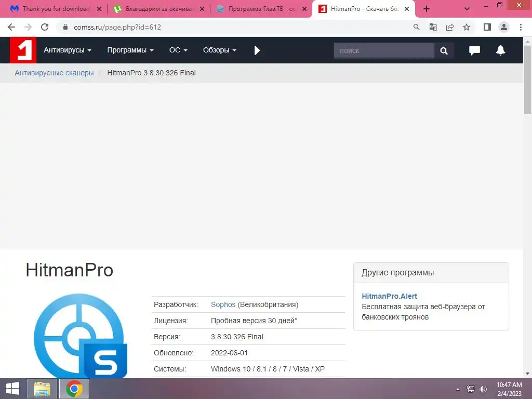
Task: Show hidden system tray icons
Action: [458, 389]
